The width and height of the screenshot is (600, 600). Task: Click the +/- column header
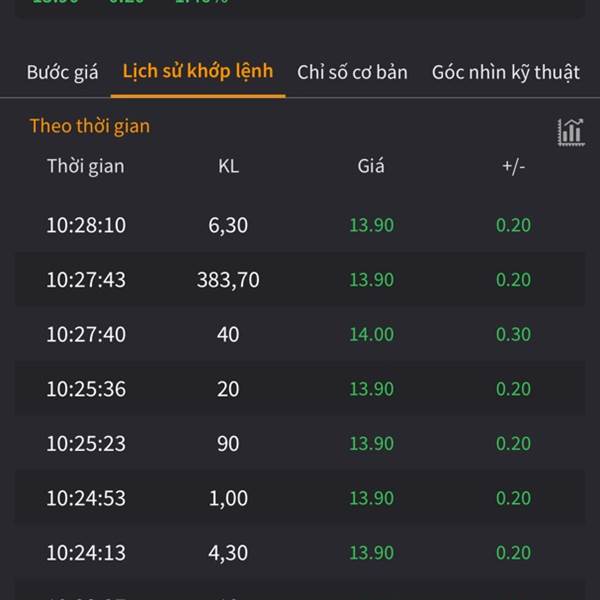[x=514, y=167]
